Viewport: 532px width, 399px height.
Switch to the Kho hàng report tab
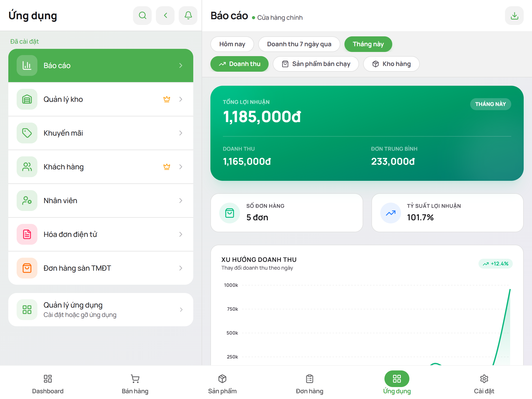pos(391,64)
